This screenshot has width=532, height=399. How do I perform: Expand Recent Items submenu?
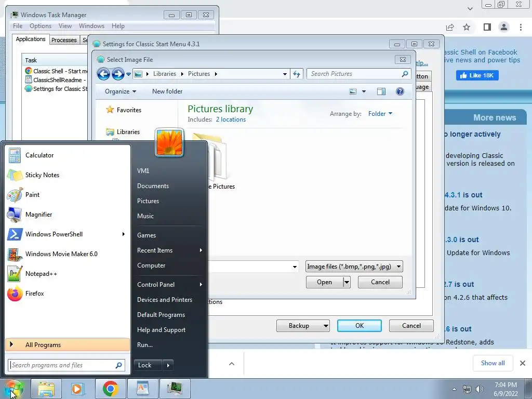(201, 250)
